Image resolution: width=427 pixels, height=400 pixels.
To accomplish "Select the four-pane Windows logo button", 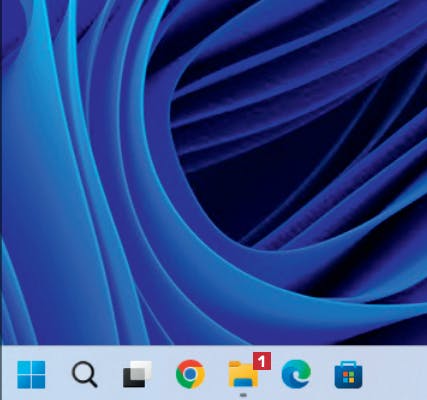I will pos(31,374).
